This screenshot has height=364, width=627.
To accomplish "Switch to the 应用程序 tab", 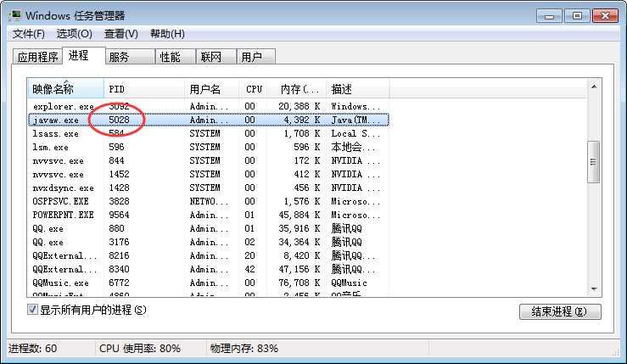I will (38, 57).
